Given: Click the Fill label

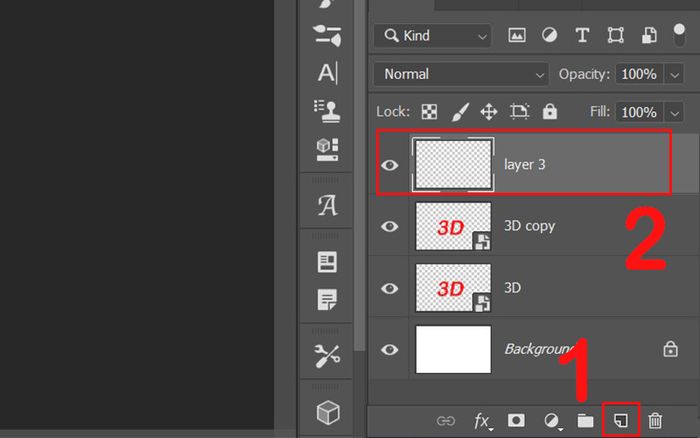Looking at the screenshot, I should [x=600, y=112].
